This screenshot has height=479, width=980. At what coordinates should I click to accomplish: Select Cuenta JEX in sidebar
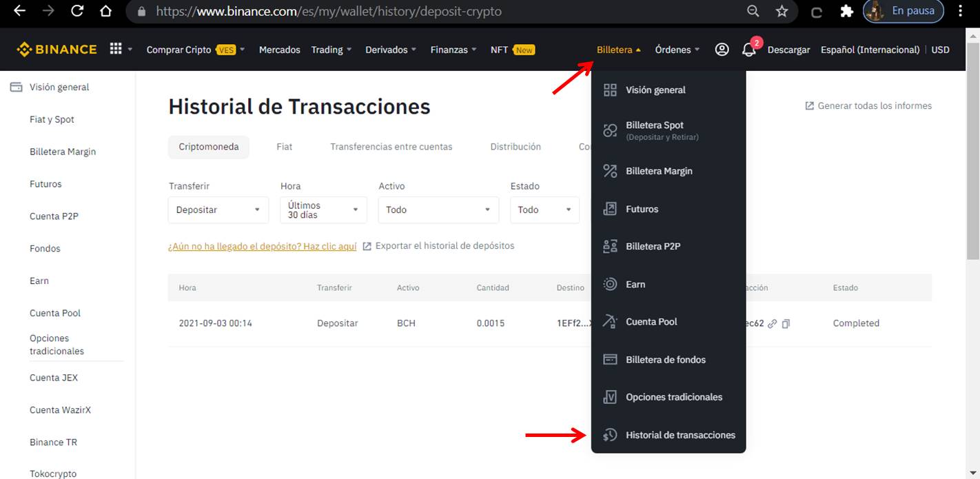[54, 378]
